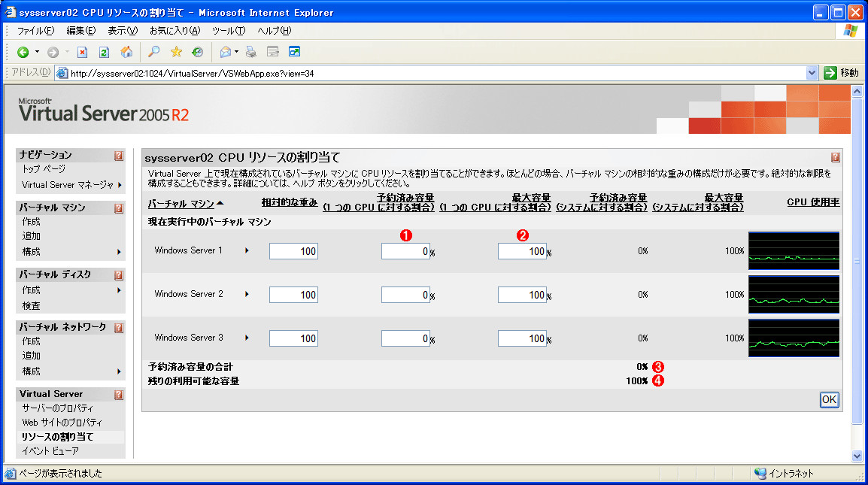The width and height of the screenshot is (868, 485).
Task: Open 作成 link under バーチャル ネットワーク
Action: click(31, 341)
